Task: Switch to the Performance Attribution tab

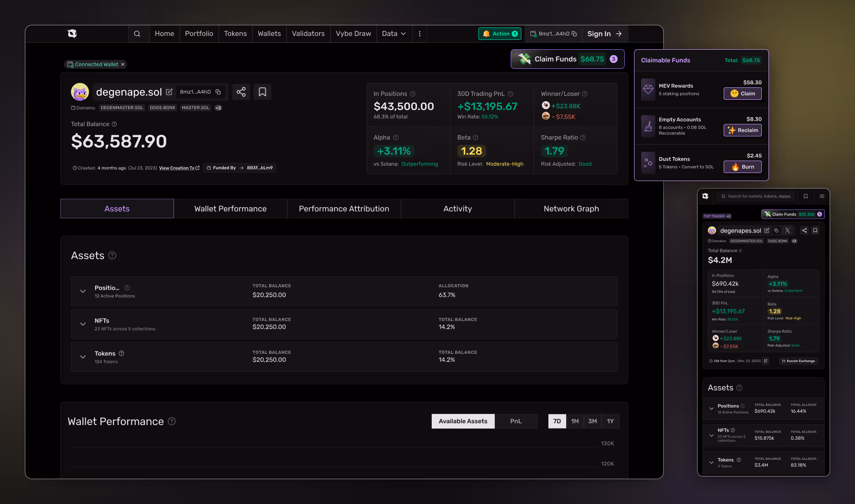Action: point(344,209)
